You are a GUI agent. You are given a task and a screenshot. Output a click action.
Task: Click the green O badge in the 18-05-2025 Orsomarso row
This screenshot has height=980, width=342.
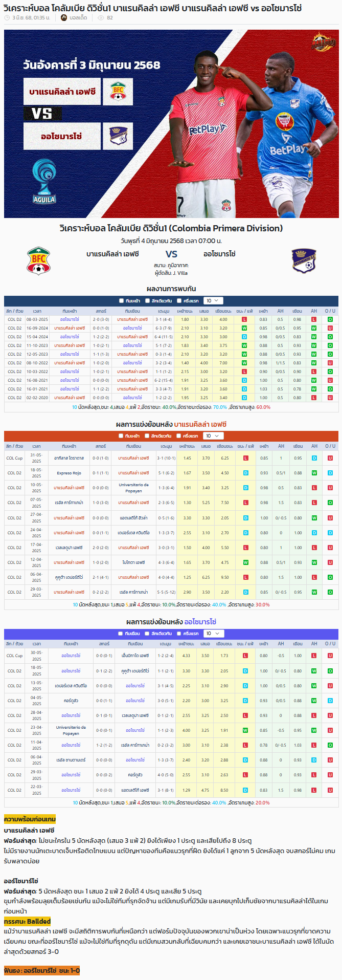click(x=330, y=671)
